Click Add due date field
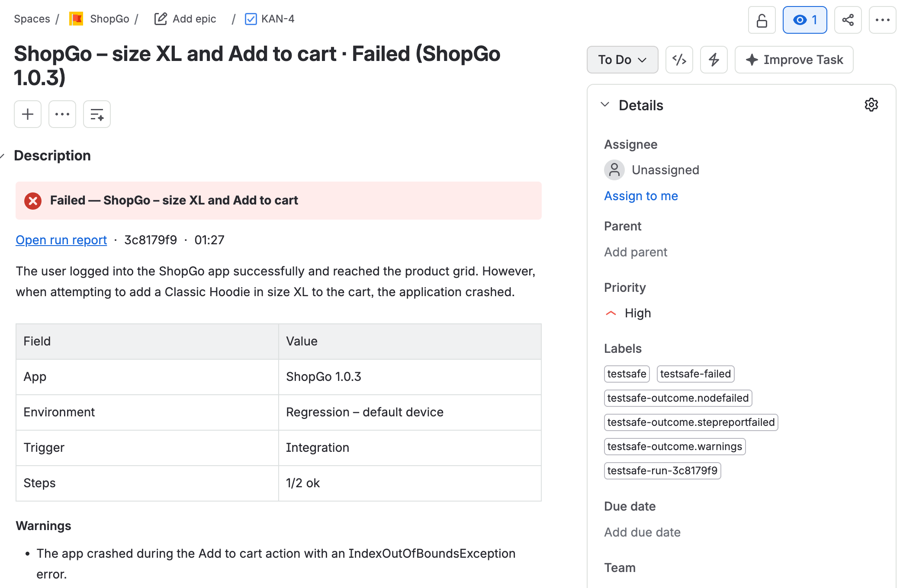The width and height of the screenshot is (900, 588). [642, 532]
